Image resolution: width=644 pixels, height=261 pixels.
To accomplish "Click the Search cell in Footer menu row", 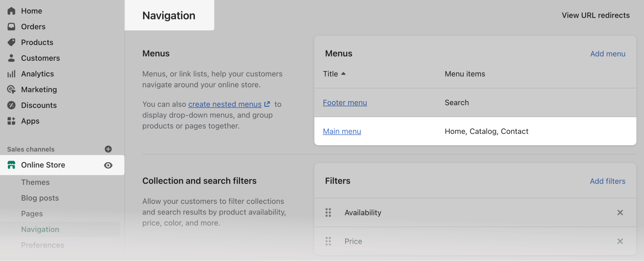I will [x=457, y=103].
